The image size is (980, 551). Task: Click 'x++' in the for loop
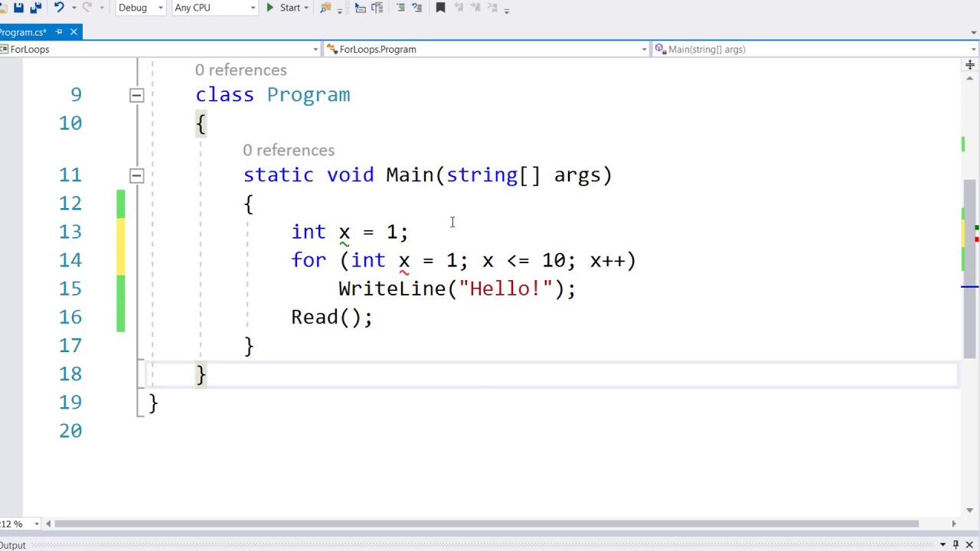(x=607, y=260)
